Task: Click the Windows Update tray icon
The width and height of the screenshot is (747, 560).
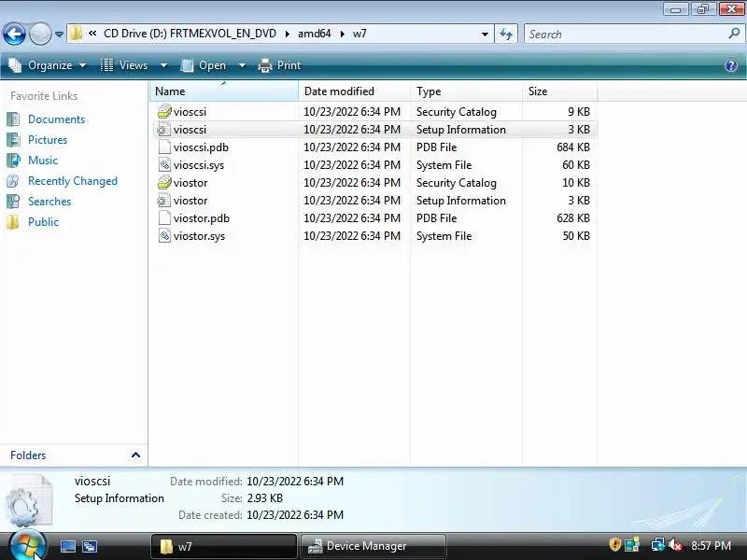Action: pos(632,545)
